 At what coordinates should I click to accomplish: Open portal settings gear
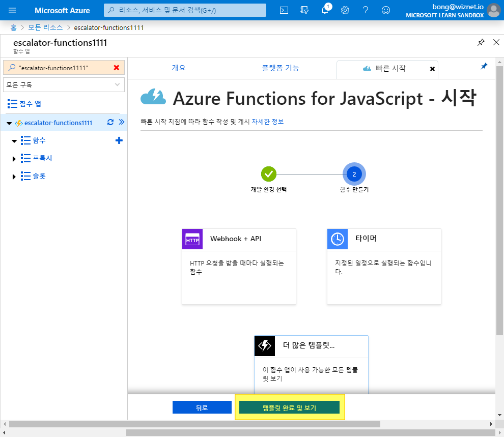coord(345,10)
